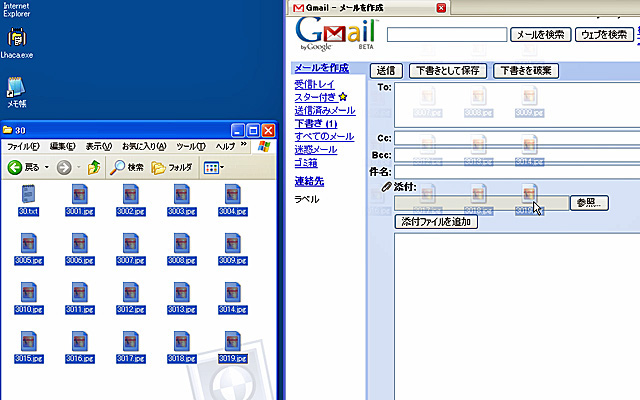Open the ヘルプ menu
Image resolution: width=640 pixels, height=400 pixels.
(225, 146)
